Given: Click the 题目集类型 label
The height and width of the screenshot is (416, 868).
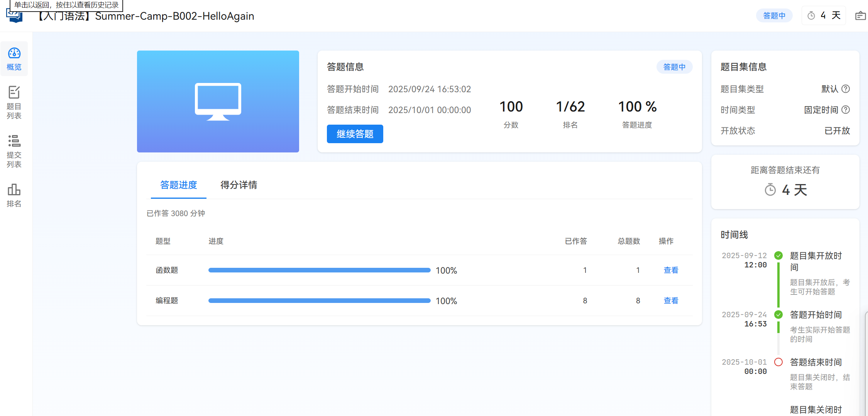Looking at the screenshot, I should click(742, 89).
